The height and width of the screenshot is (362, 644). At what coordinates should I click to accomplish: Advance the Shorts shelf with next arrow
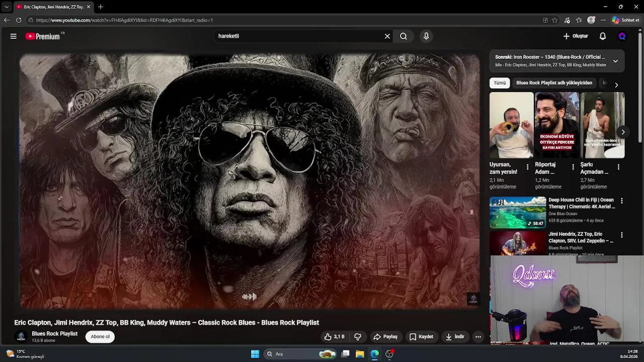623,132
